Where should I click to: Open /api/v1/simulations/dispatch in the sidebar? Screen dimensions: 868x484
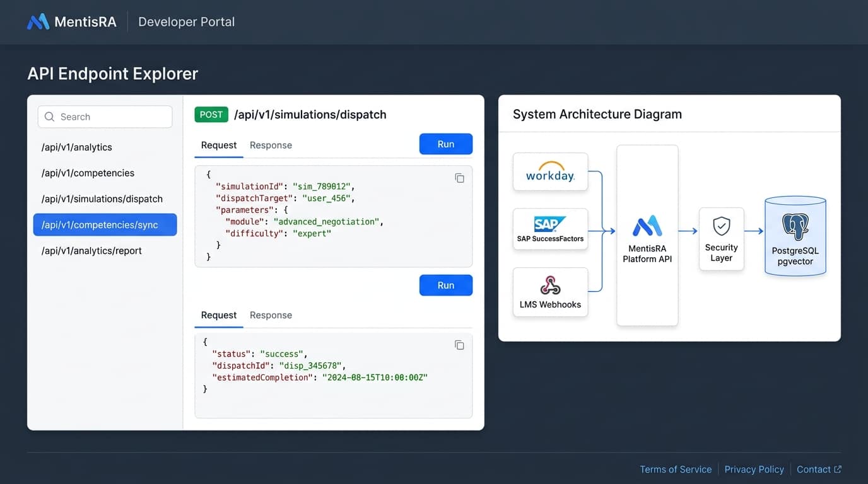tap(102, 199)
